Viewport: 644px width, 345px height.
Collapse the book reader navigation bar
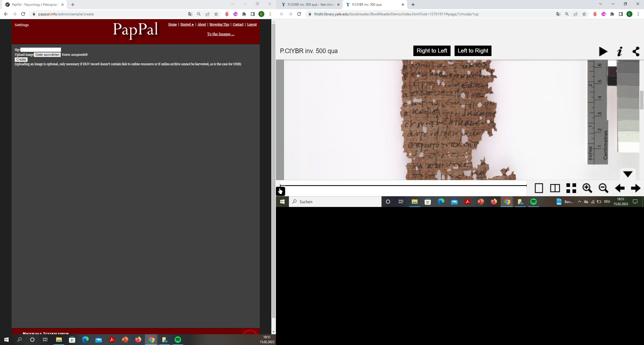point(628,174)
